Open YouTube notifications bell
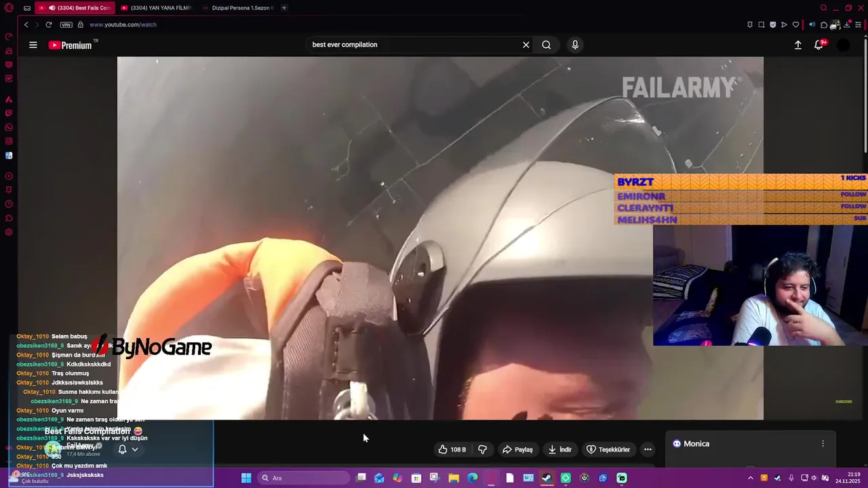 tap(819, 45)
